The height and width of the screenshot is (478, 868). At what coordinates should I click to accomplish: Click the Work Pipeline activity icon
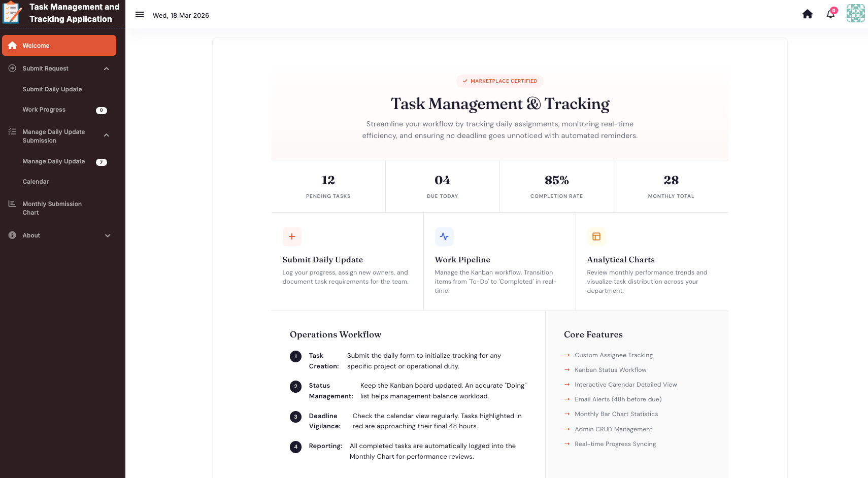tap(444, 236)
